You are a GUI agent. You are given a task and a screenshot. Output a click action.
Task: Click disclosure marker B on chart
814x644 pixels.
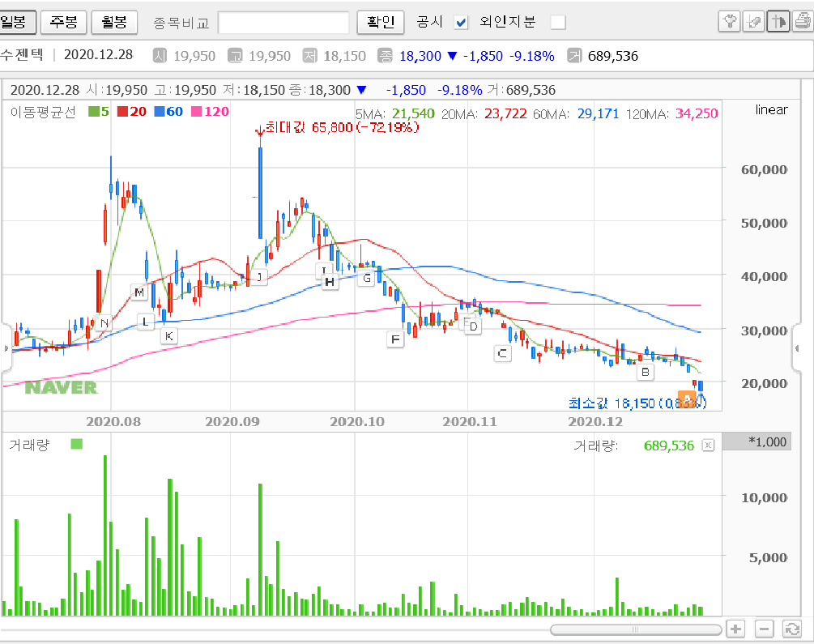pos(646,372)
